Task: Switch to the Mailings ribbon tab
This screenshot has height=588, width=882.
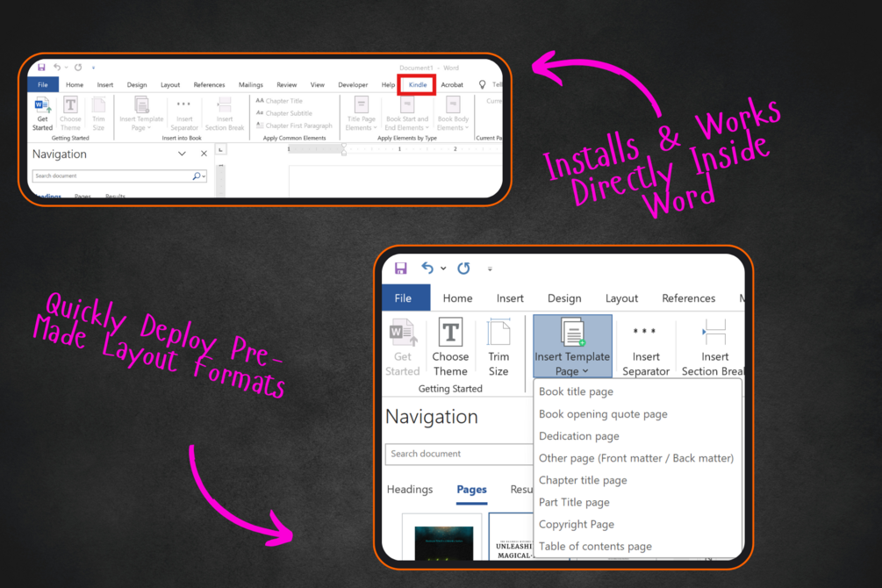Action: (x=250, y=85)
